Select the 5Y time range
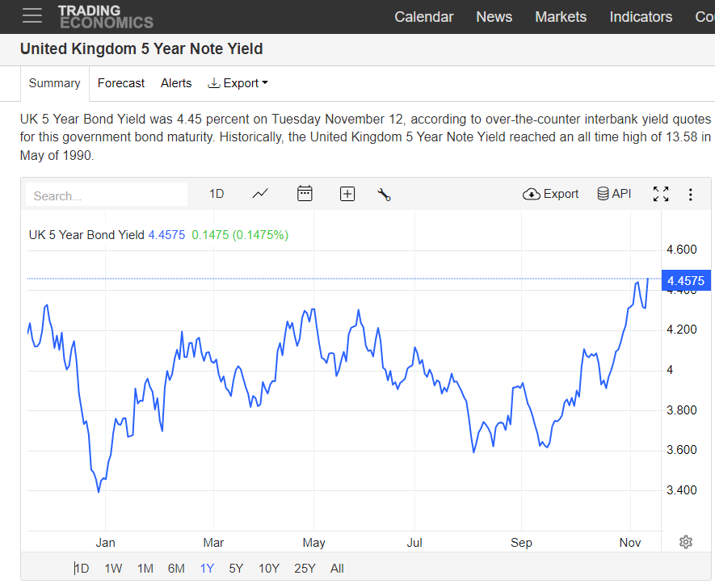The image size is (715, 588). point(236,569)
